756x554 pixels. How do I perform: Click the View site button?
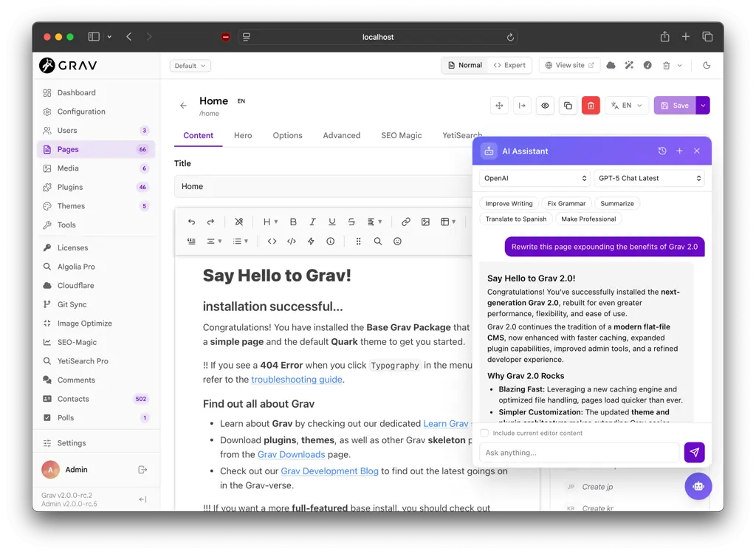click(x=569, y=65)
